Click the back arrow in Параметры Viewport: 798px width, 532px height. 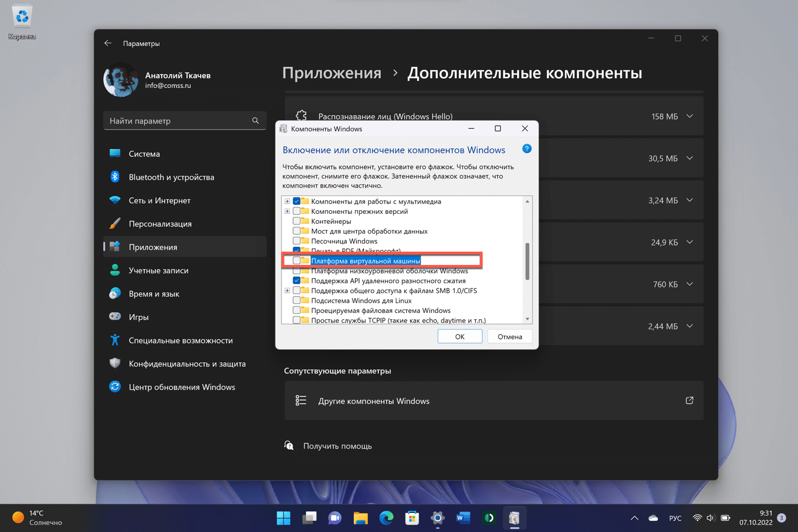pyautogui.click(x=108, y=43)
